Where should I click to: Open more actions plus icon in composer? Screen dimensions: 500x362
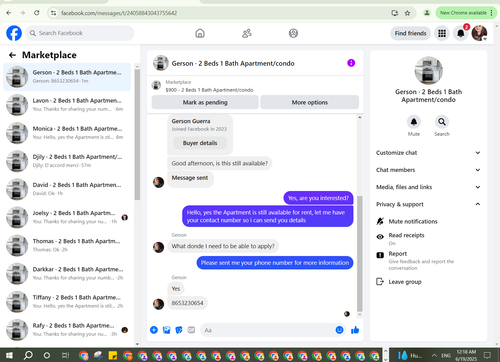pos(154,330)
